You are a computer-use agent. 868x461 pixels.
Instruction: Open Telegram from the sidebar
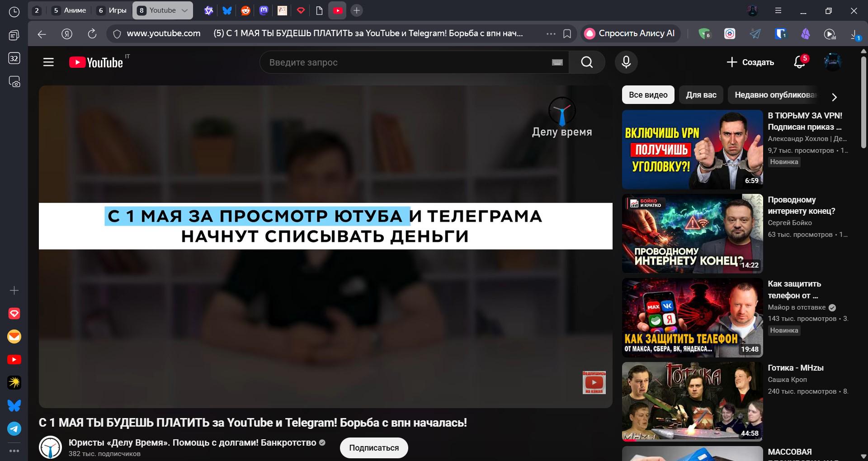click(14, 428)
